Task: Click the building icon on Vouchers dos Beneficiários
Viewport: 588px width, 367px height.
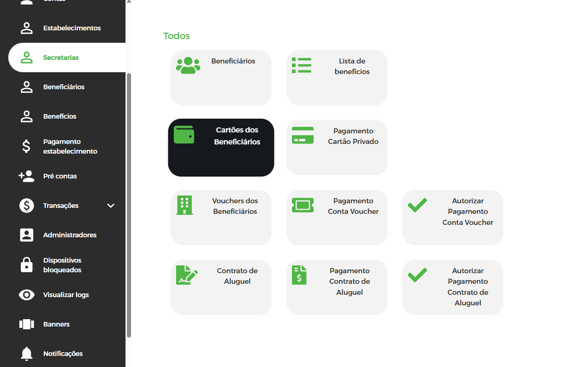Action: (x=184, y=205)
